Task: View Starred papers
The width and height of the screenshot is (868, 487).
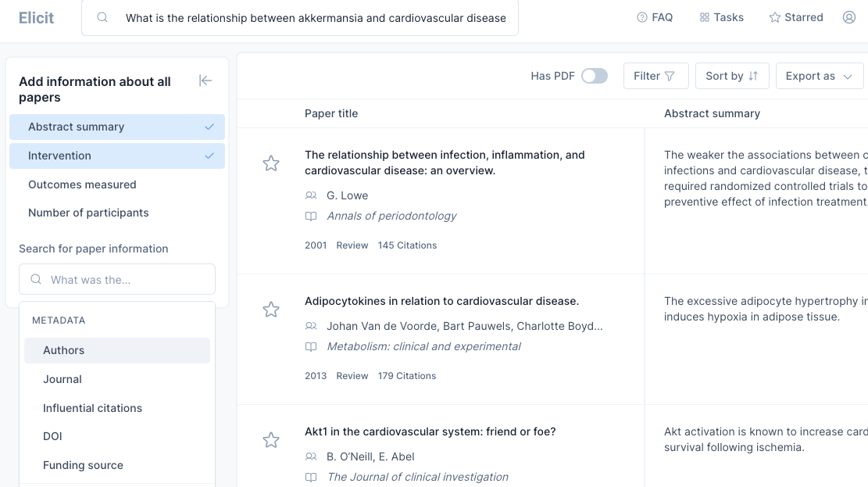Action: click(796, 17)
